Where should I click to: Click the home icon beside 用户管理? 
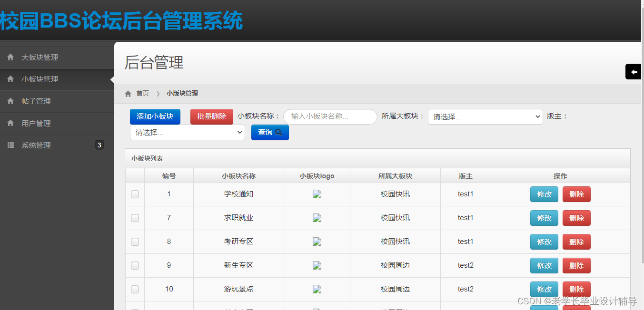click(x=10, y=123)
